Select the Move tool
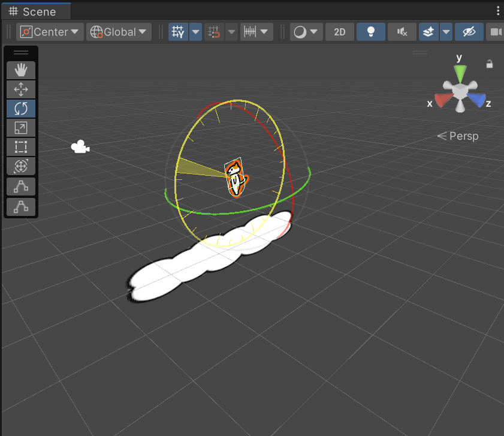The width and height of the screenshot is (504, 436). tap(21, 89)
